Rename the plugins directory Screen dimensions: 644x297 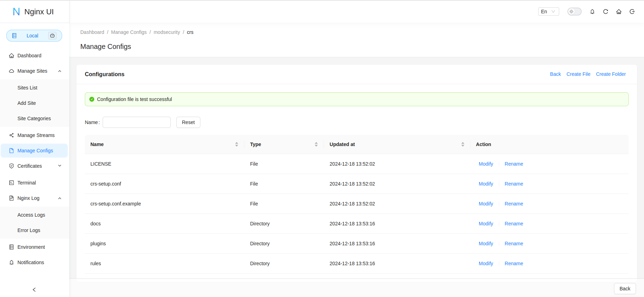click(x=514, y=244)
